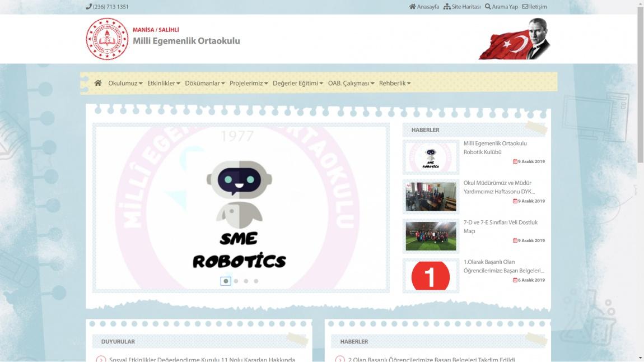Image resolution: width=644 pixels, height=362 pixels.
Task: Open Okul Müdürümüz ve Müdür Yardımcımız news
Action: pyautogui.click(x=499, y=187)
